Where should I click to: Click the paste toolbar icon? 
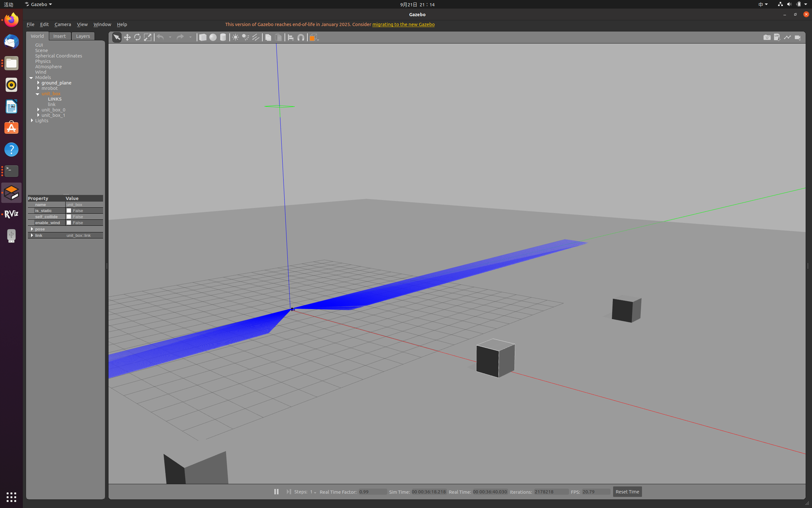pyautogui.click(x=278, y=37)
